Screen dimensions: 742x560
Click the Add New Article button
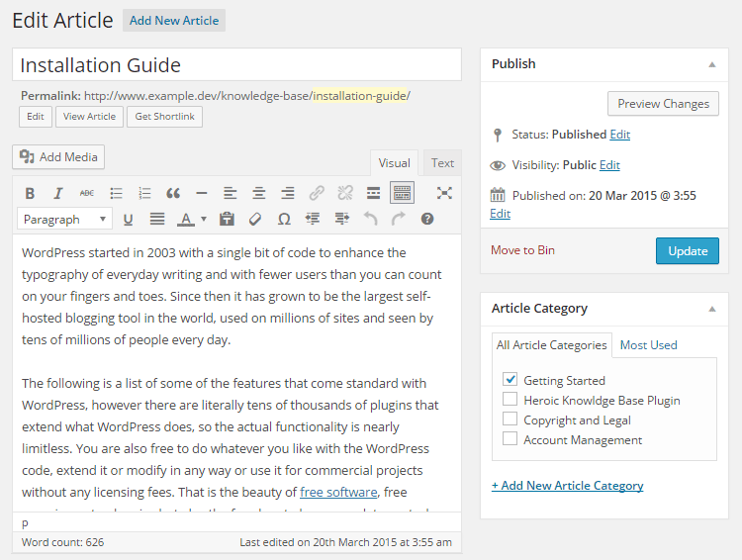174,21
